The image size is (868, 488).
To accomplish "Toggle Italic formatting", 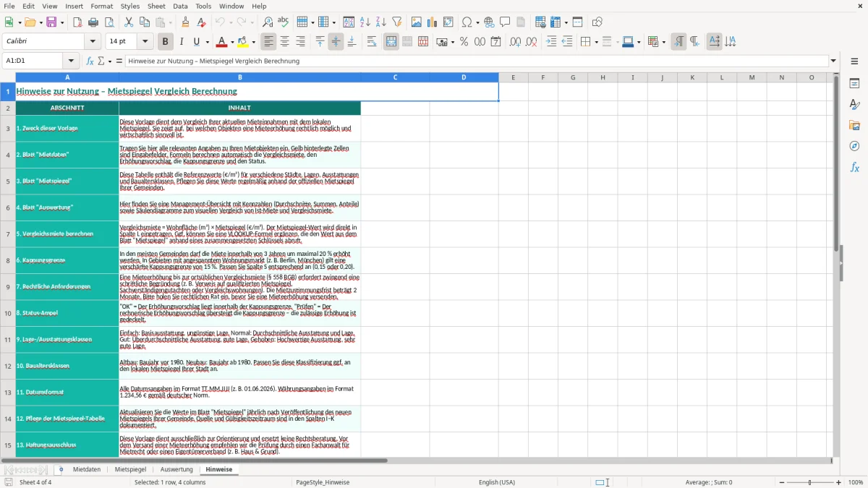I will coord(182,42).
